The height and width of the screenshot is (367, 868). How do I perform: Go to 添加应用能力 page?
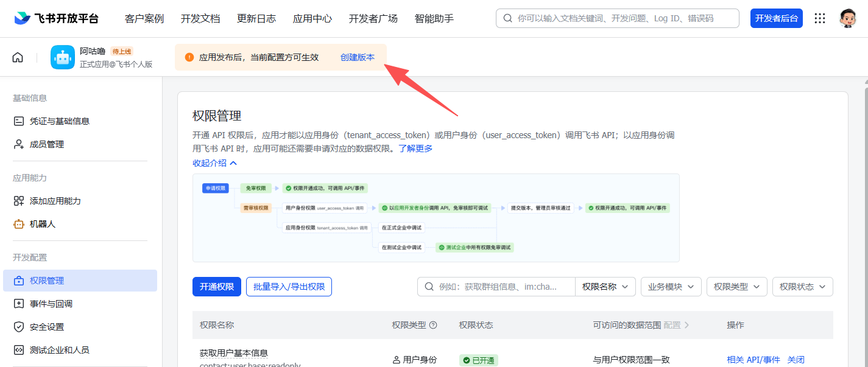click(55, 201)
